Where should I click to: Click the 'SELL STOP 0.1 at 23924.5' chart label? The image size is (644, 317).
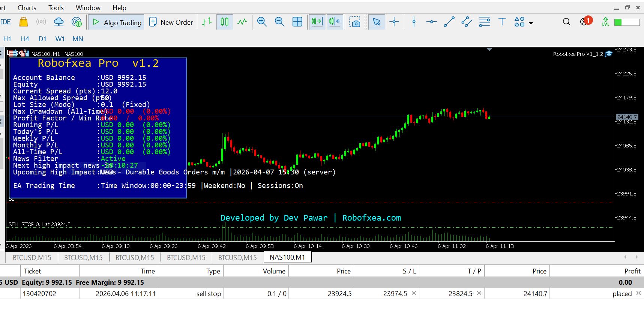click(x=39, y=224)
